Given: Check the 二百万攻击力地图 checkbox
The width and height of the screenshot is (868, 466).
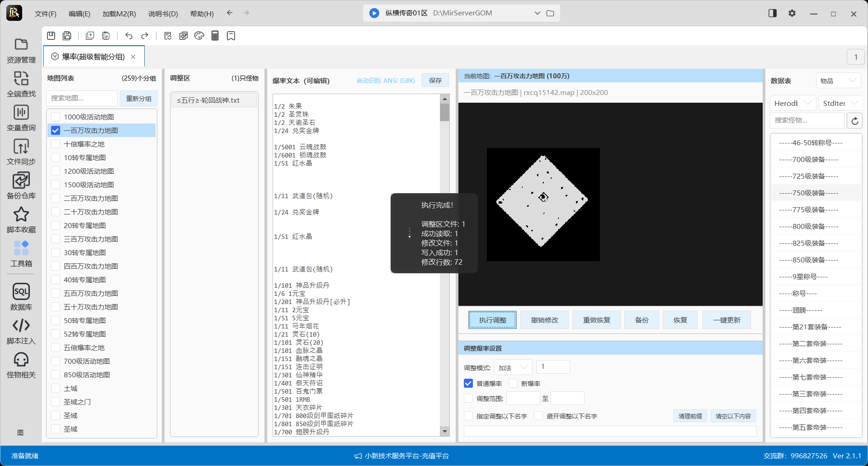Looking at the screenshot, I should (x=56, y=198).
